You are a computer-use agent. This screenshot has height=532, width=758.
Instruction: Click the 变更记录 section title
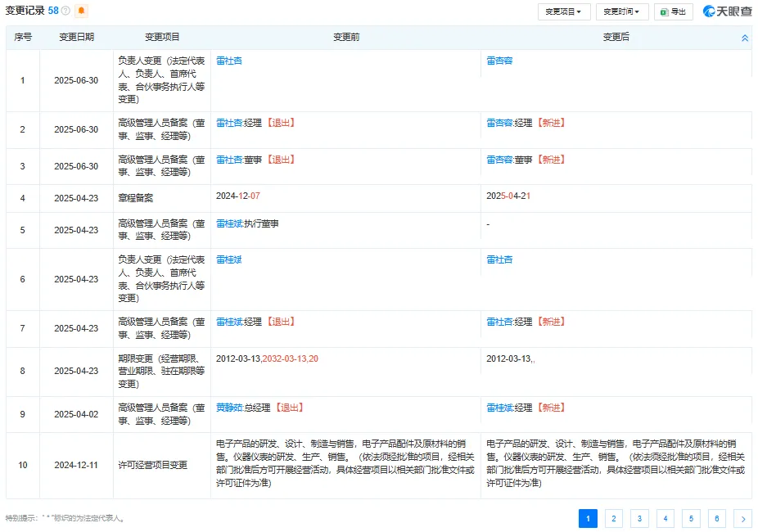pyautogui.click(x=25, y=11)
